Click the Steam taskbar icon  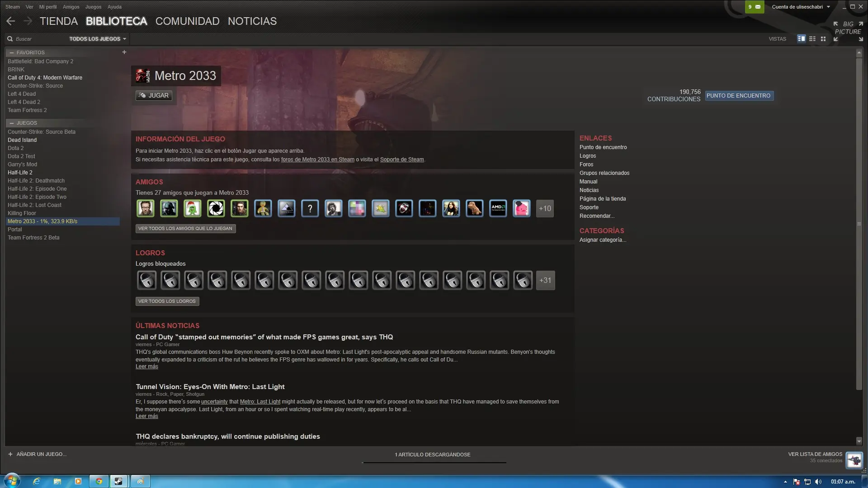(x=119, y=481)
